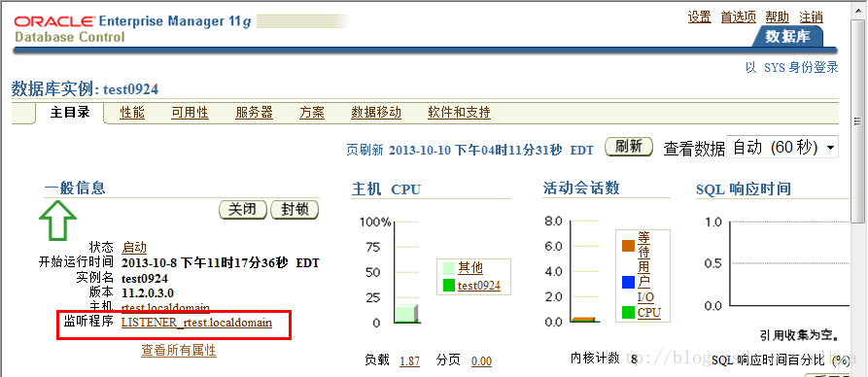Click the 一般信息 section heading

click(75, 188)
